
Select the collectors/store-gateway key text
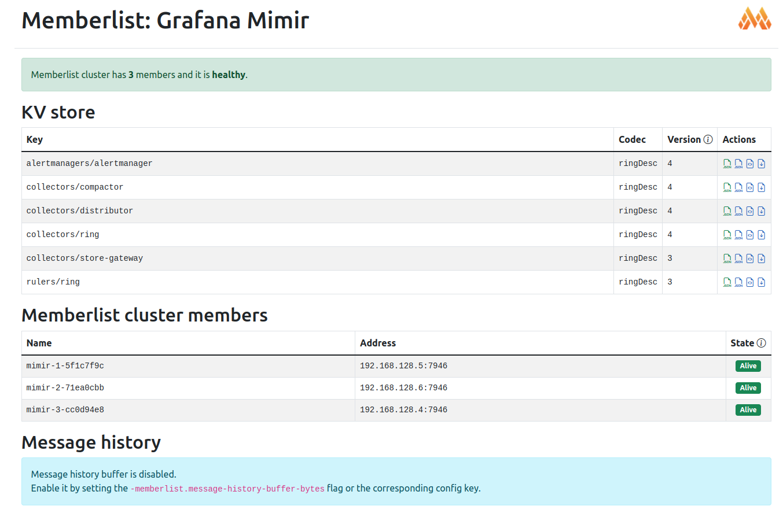(84, 258)
